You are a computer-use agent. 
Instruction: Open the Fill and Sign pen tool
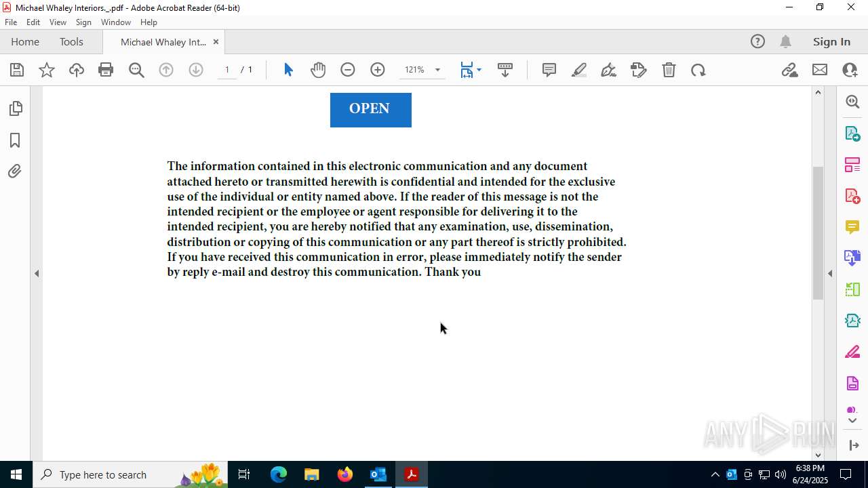[609, 70]
